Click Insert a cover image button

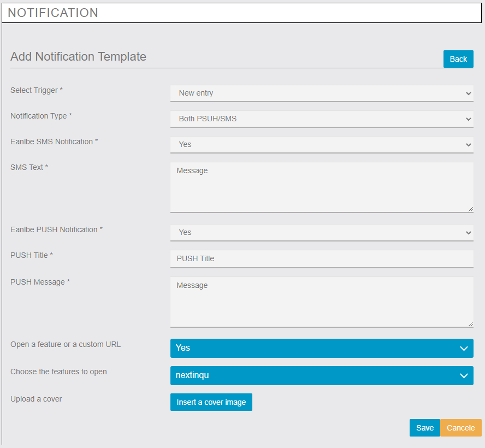(x=211, y=402)
